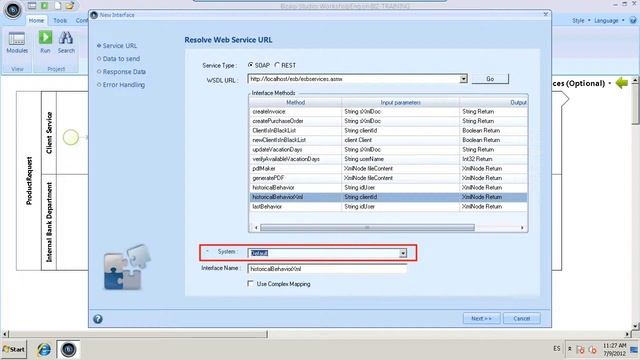Select the REST service type radio button
This screenshot has width=640, height=360.
[x=277, y=65]
